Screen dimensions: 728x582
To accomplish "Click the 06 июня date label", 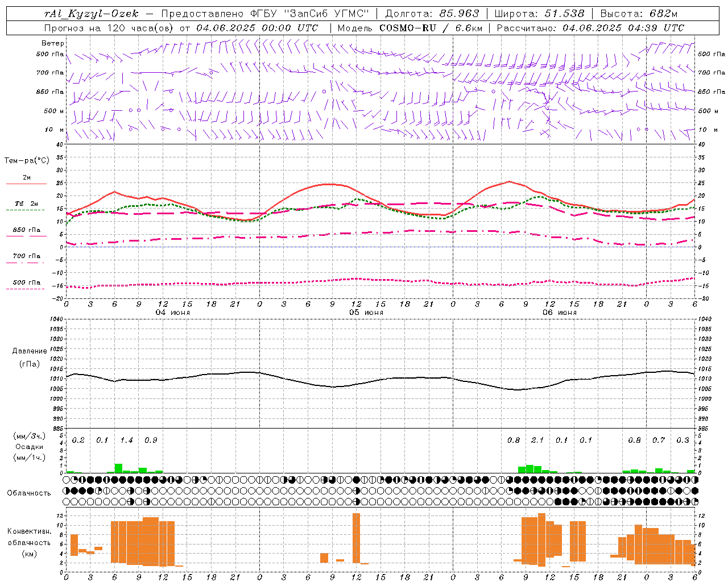I will coord(560,312).
